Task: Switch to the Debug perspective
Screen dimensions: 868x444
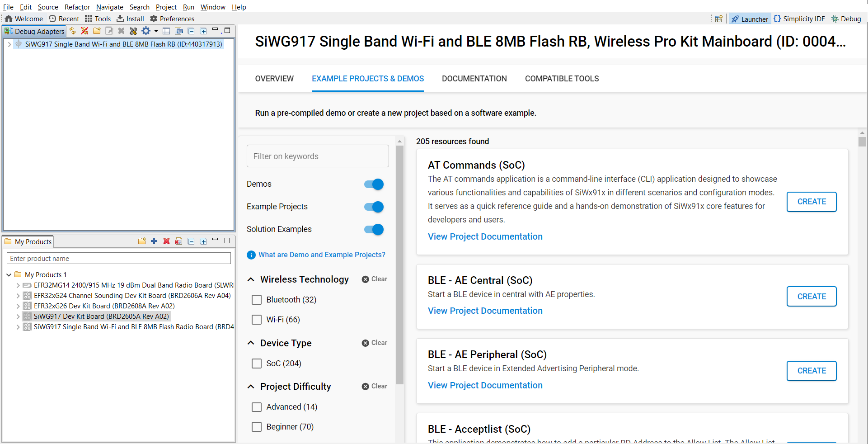Action: (x=846, y=19)
